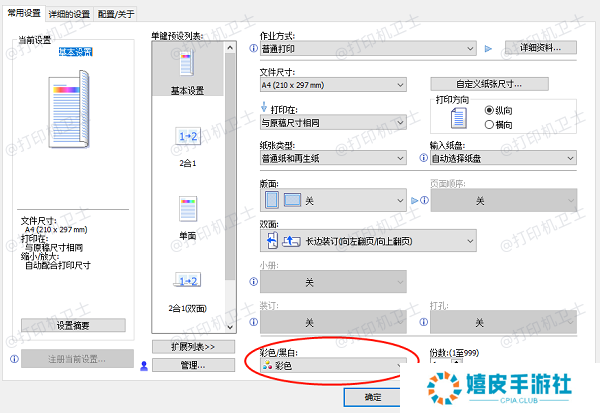Open the 纸张类型 普通纸和再生纸 dropdown
The width and height of the screenshot is (600, 413).
click(x=333, y=158)
